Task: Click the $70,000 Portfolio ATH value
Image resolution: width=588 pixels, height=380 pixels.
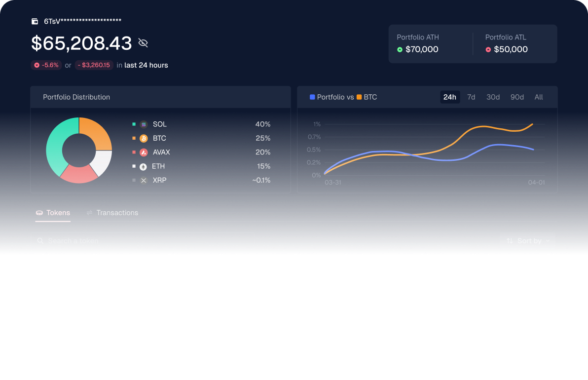Action: click(x=422, y=49)
